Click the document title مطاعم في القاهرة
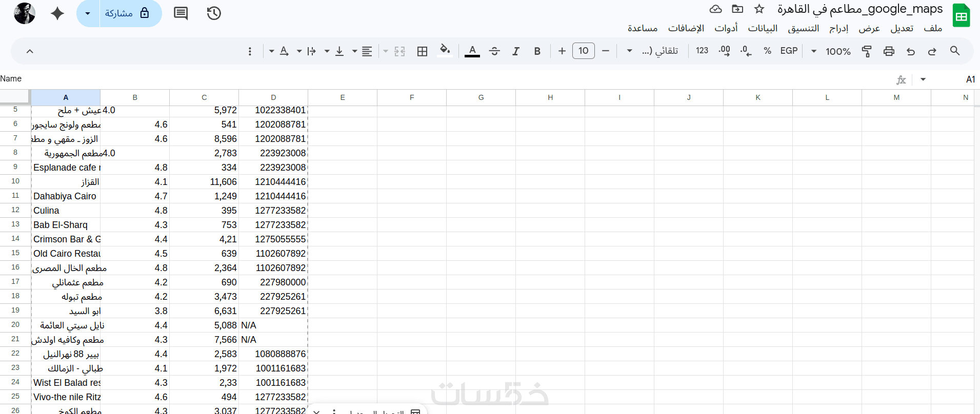The width and height of the screenshot is (980, 414). click(x=860, y=9)
